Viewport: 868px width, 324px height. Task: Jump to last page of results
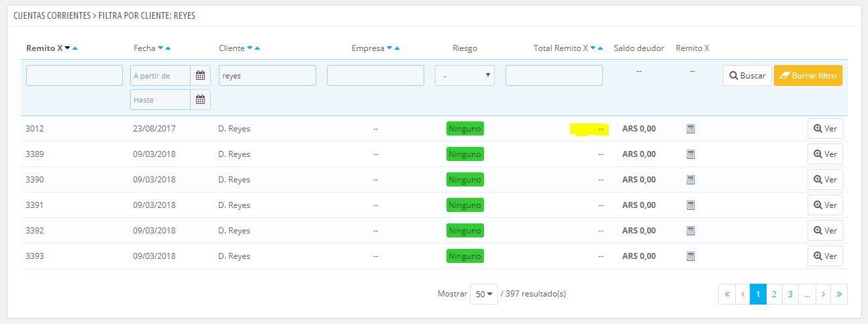pos(839,294)
